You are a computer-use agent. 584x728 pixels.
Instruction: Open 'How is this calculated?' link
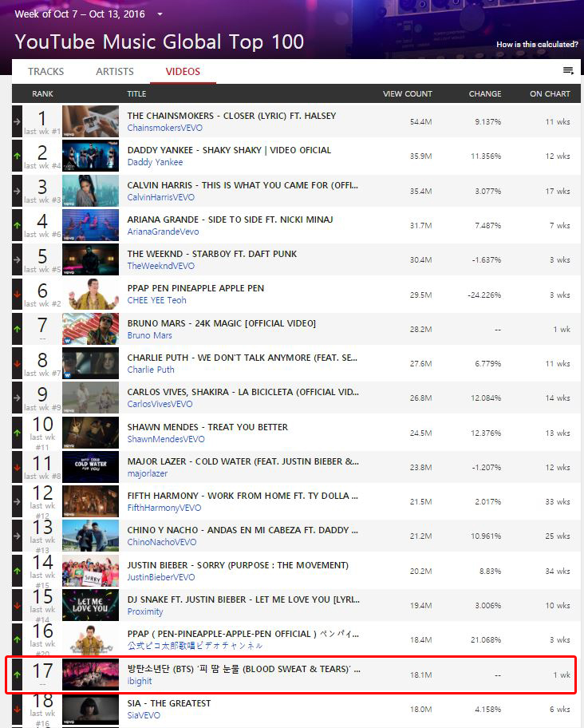(537, 45)
